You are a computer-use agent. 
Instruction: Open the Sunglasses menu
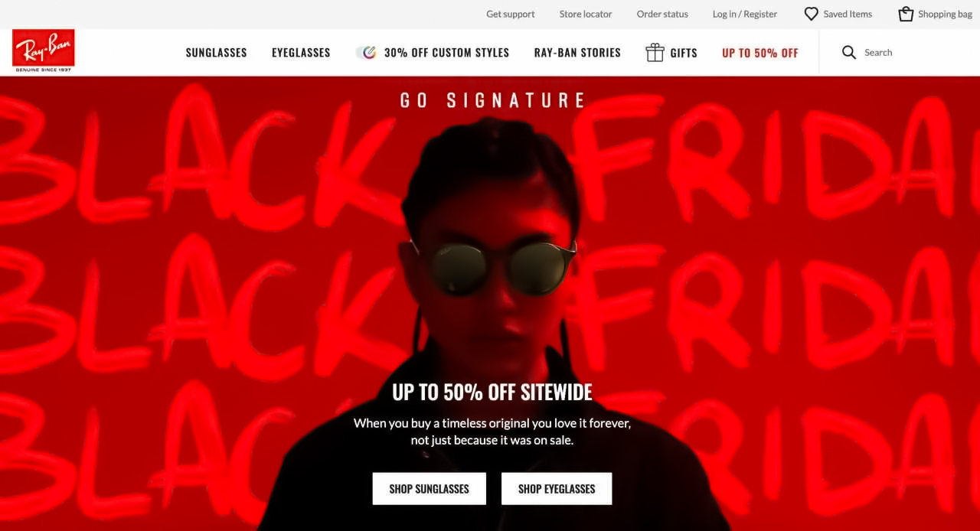(217, 53)
